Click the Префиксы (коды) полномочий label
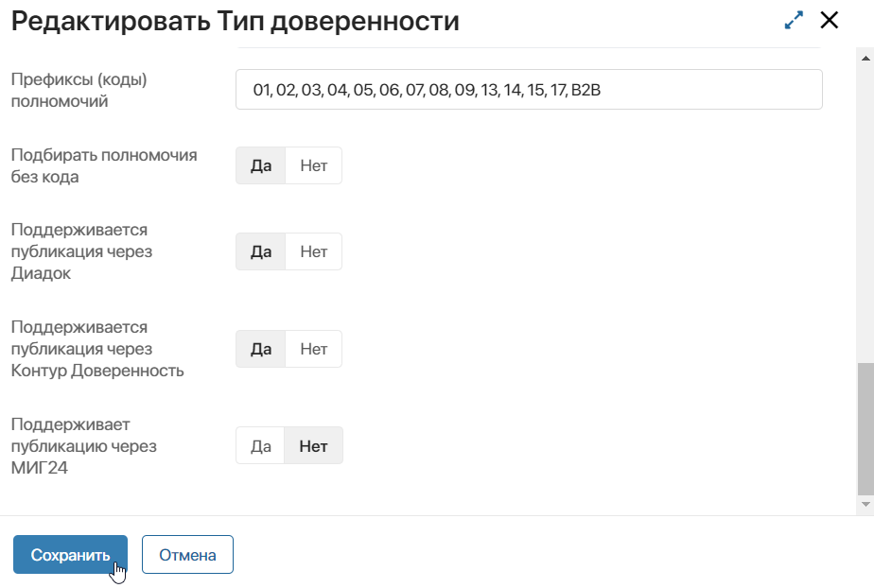The width and height of the screenshot is (874, 588). (x=79, y=90)
